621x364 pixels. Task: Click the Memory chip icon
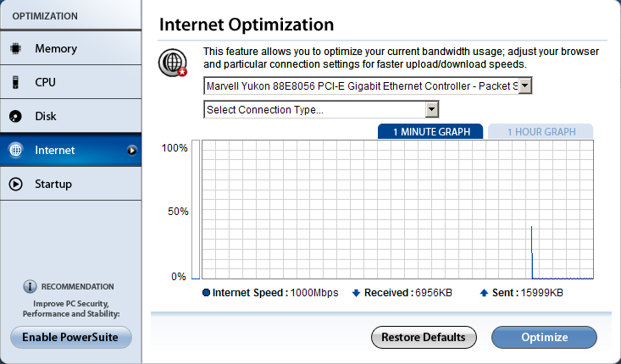[x=15, y=49]
